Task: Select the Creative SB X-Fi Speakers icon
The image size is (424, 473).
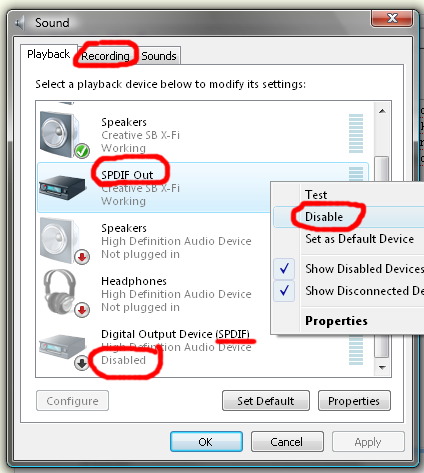Action: click(x=60, y=134)
